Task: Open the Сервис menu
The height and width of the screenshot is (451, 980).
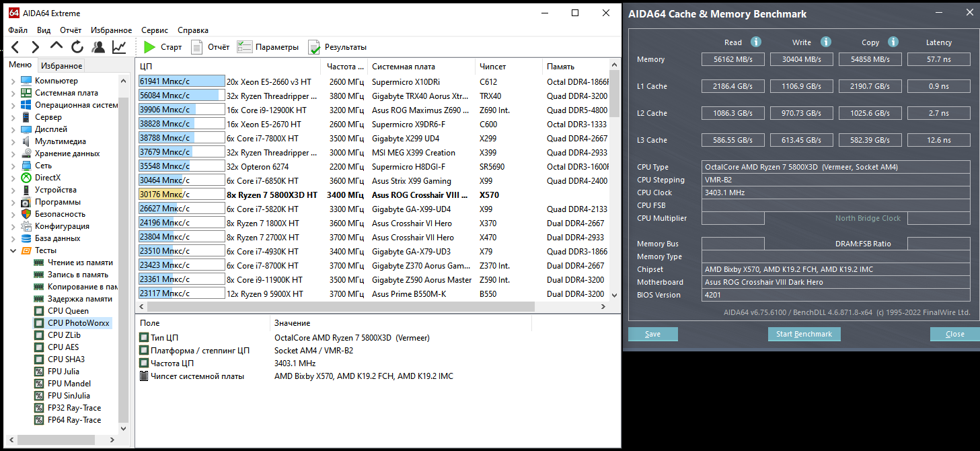Action: point(155,30)
